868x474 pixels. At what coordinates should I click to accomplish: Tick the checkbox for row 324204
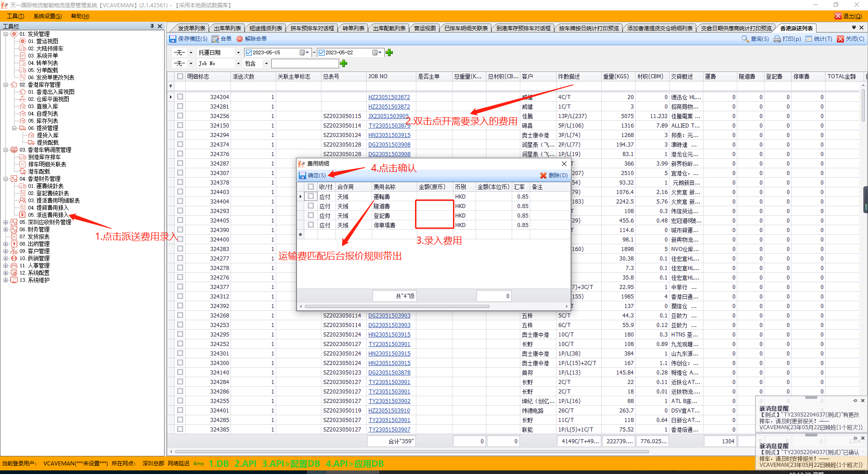180,97
